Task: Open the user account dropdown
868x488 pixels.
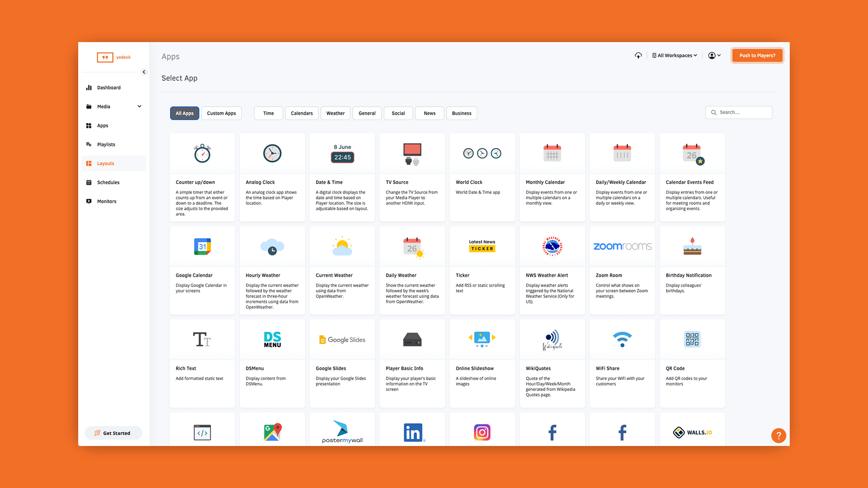Action: tap(714, 56)
